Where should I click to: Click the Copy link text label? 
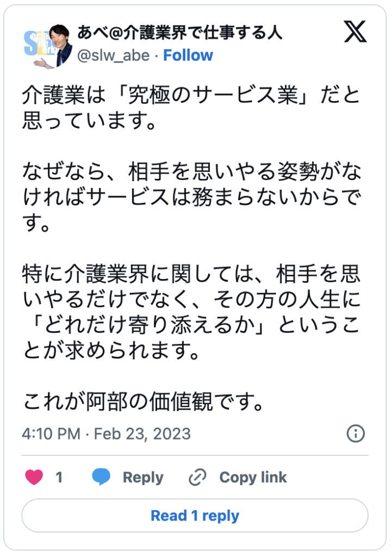pyautogui.click(x=253, y=478)
